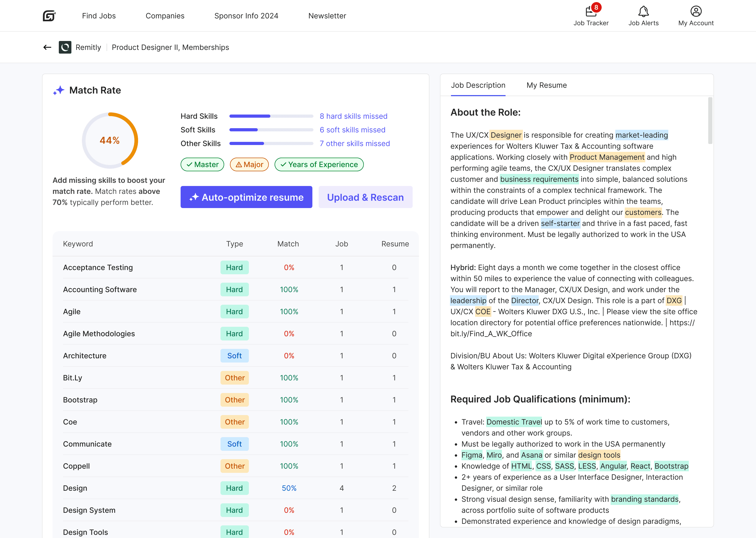Open the 7 other skills missed link
The image size is (756, 538).
point(354,143)
